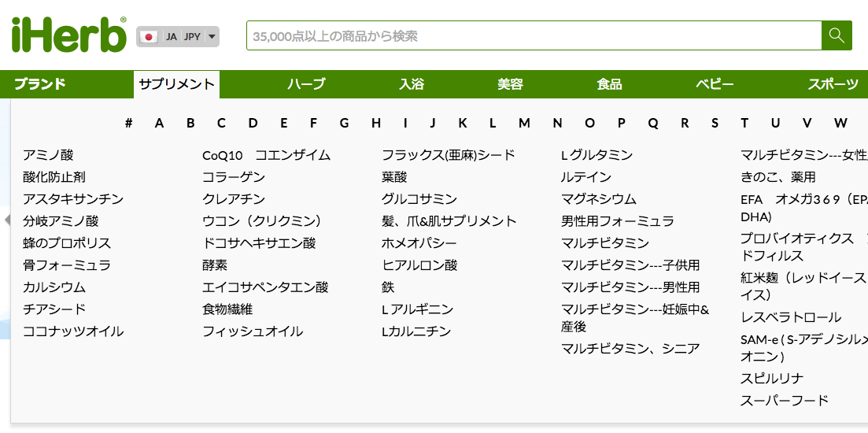
Task: Open the ホメオパシー category
Action: [419, 243]
